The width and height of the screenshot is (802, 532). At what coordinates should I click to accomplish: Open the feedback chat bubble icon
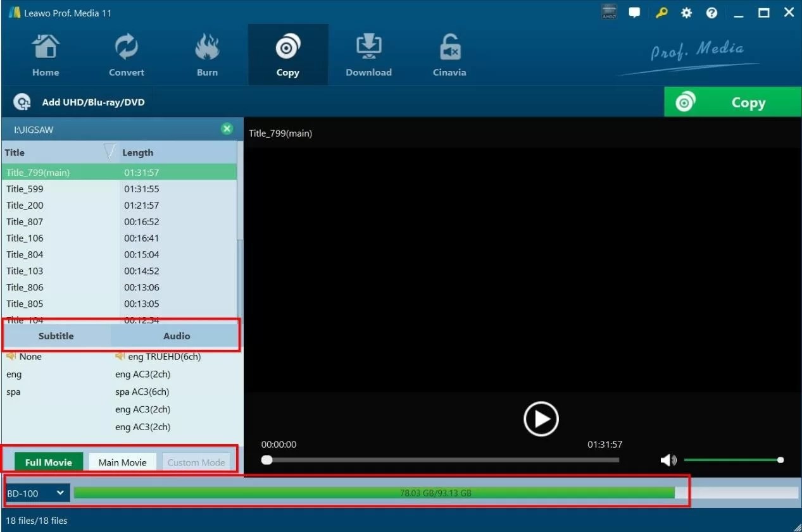(x=634, y=12)
